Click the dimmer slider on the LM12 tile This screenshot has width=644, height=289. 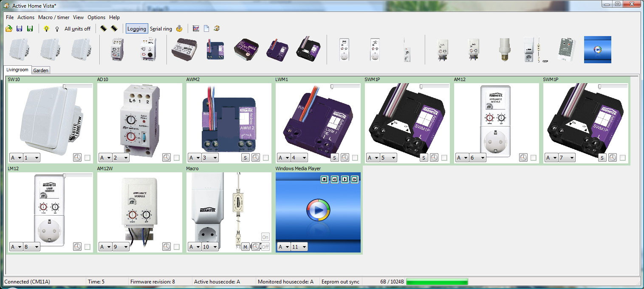(78, 175)
